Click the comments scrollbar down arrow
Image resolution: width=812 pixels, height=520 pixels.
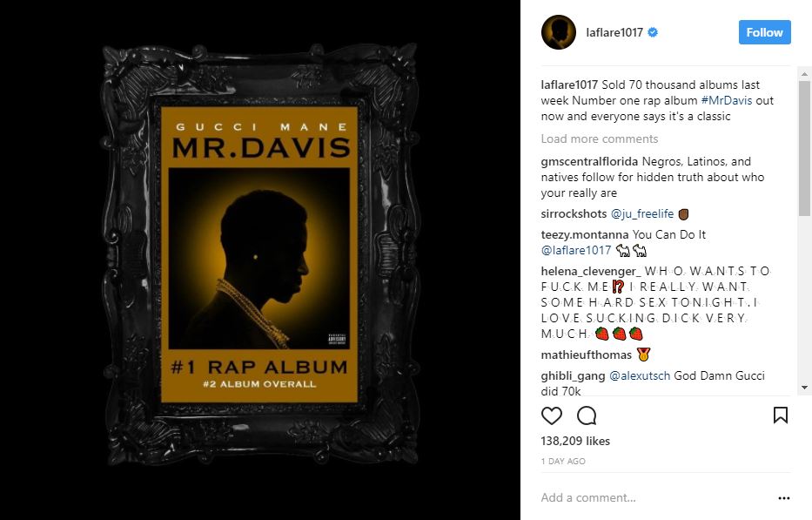click(x=804, y=388)
